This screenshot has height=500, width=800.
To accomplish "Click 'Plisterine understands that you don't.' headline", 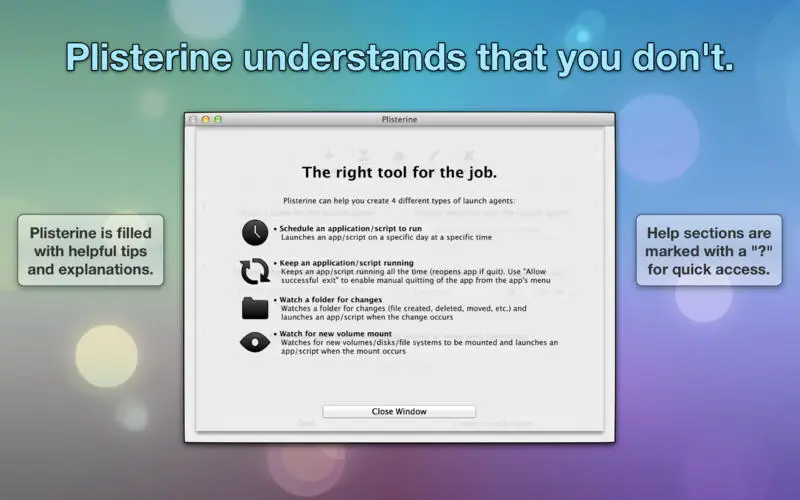I will (x=399, y=57).
